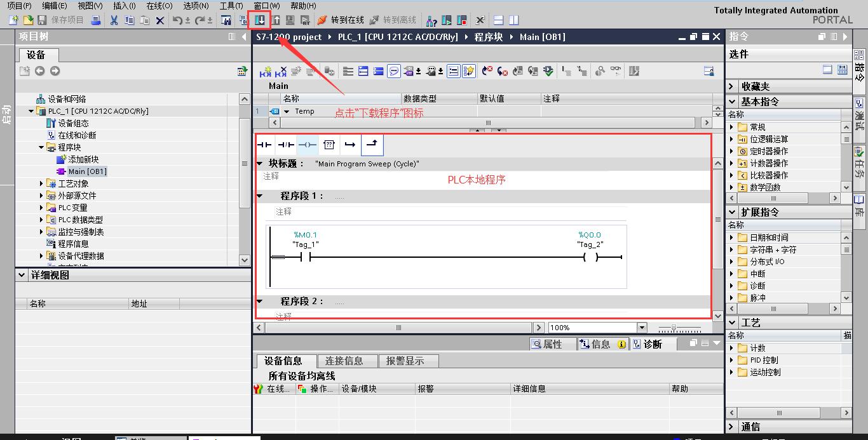Select the normally open contact in LAD toolbar
868x440 pixels.
[x=264, y=145]
